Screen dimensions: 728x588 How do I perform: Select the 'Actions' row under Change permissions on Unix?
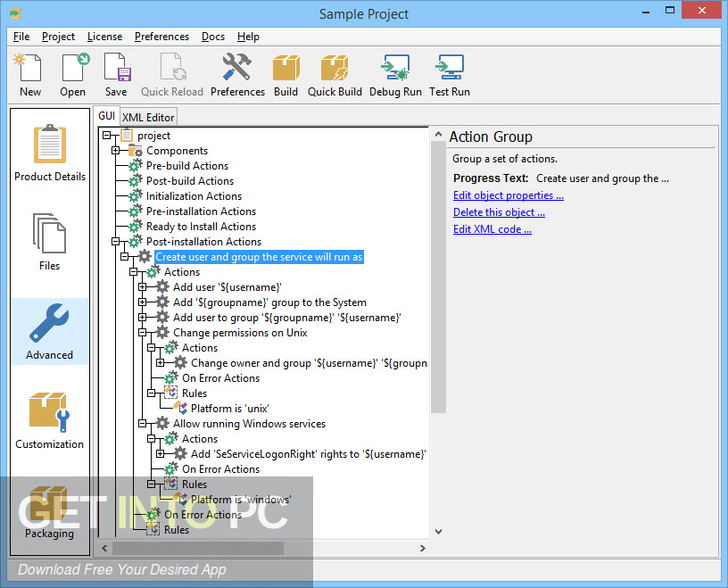pyautogui.click(x=200, y=348)
